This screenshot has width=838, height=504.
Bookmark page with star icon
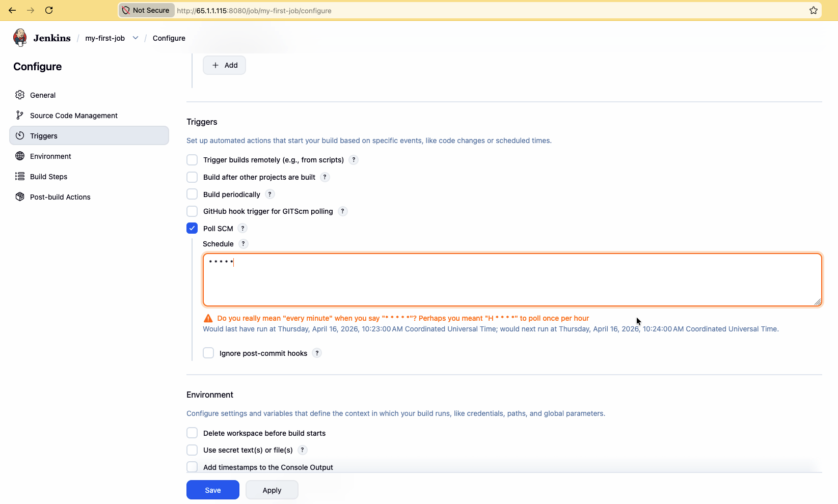point(814,10)
